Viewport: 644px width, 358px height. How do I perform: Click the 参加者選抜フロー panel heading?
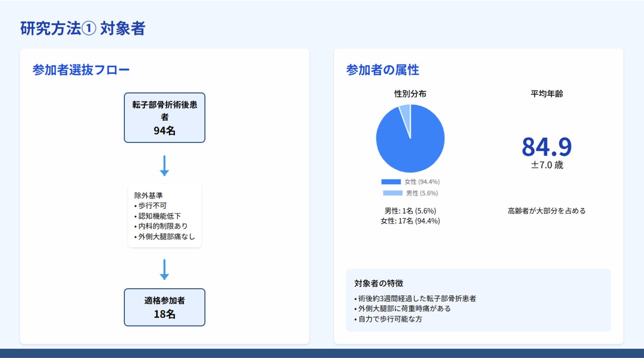click(81, 70)
